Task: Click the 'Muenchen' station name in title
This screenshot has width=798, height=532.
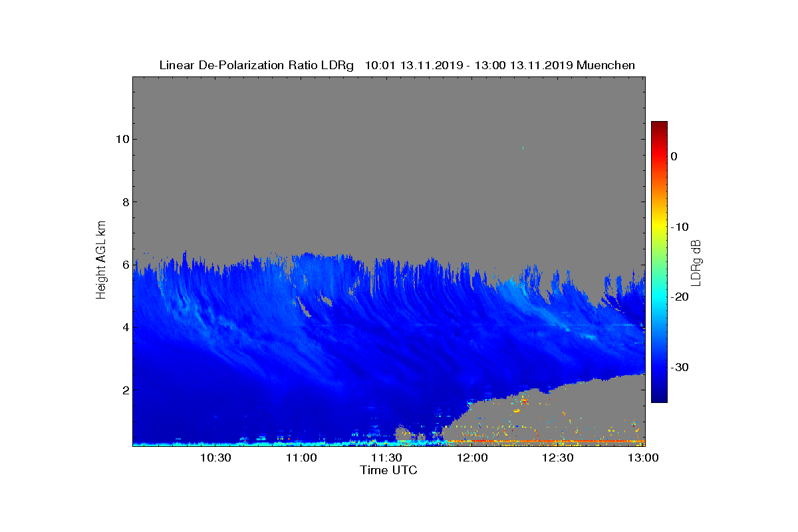Action: [606, 65]
